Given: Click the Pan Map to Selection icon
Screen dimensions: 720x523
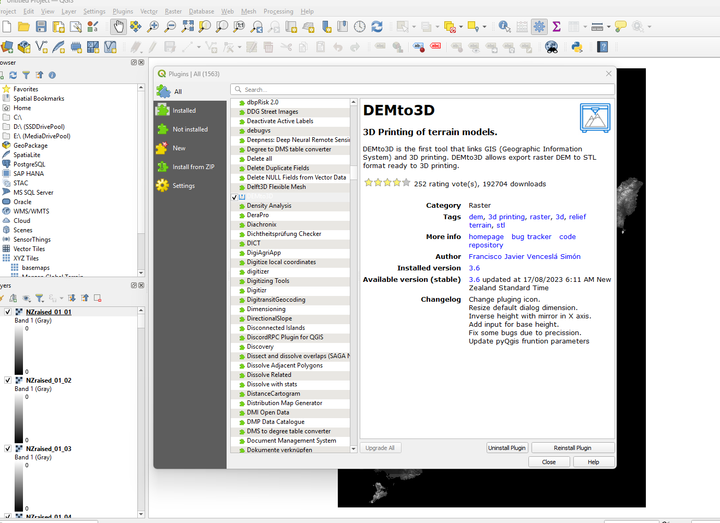Looking at the screenshot, I should point(135,27).
